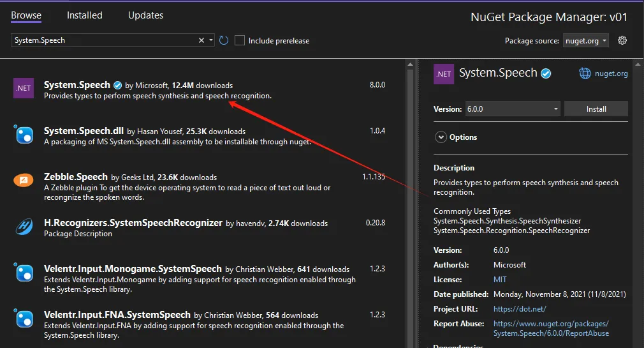The height and width of the screenshot is (348, 644).
Task: Click version 1.0.4 of System.Speech.dll
Action: point(377,131)
